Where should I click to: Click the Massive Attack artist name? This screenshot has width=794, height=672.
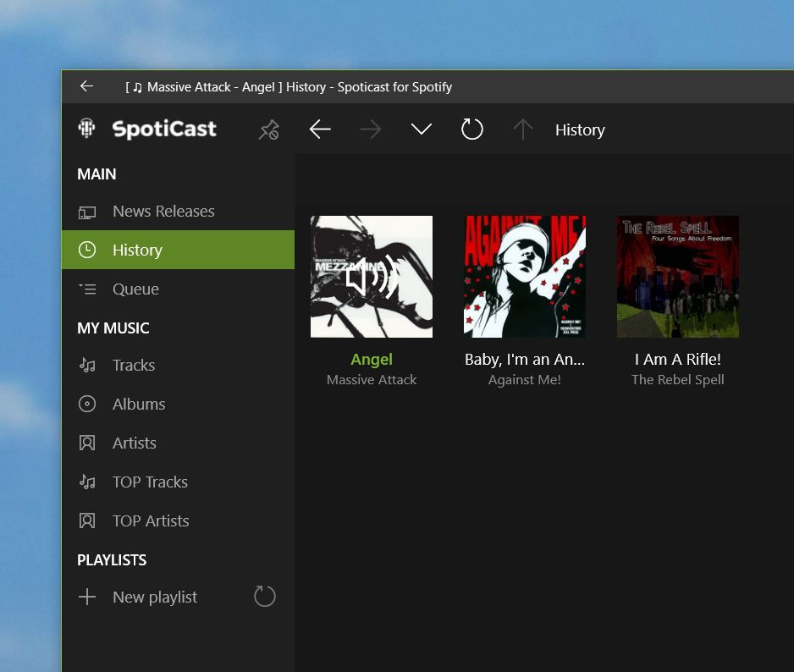(371, 380)
